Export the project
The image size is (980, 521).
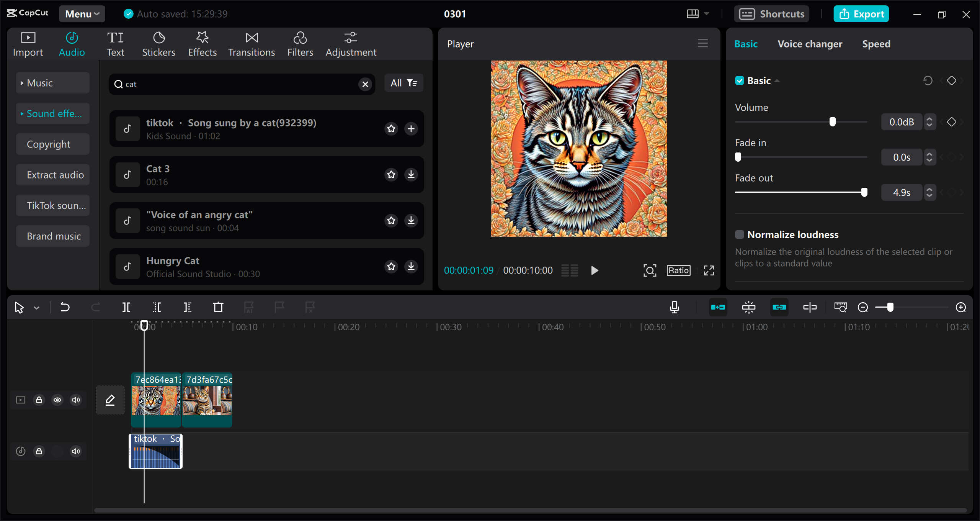861,14
